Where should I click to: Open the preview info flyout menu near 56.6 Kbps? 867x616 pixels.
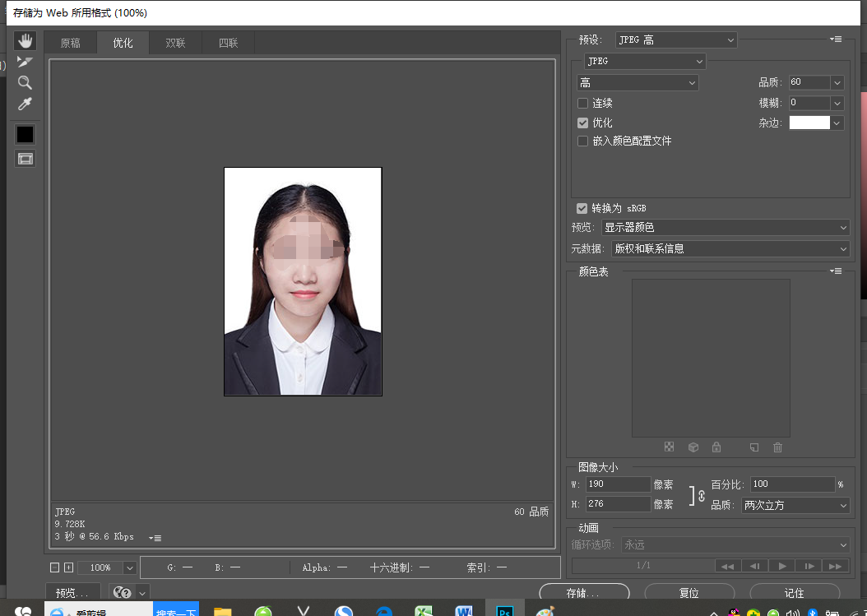(155, 538)
